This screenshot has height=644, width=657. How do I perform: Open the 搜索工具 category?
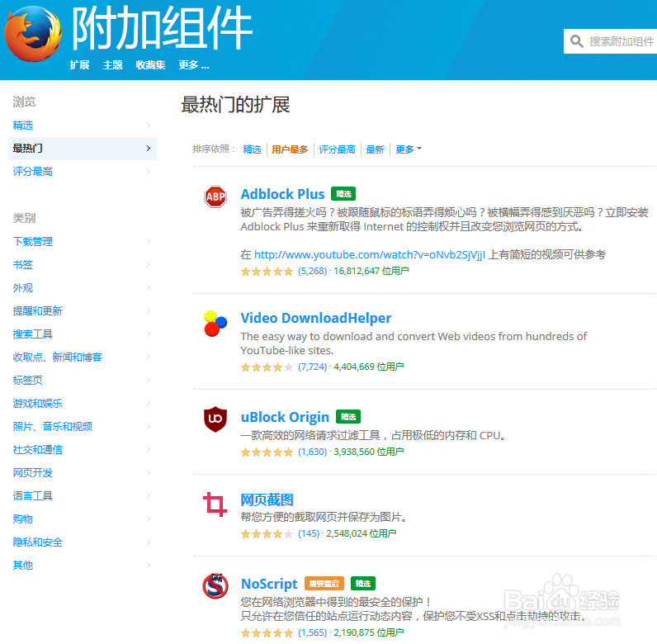pyautogui.click(x=33, y=334)
